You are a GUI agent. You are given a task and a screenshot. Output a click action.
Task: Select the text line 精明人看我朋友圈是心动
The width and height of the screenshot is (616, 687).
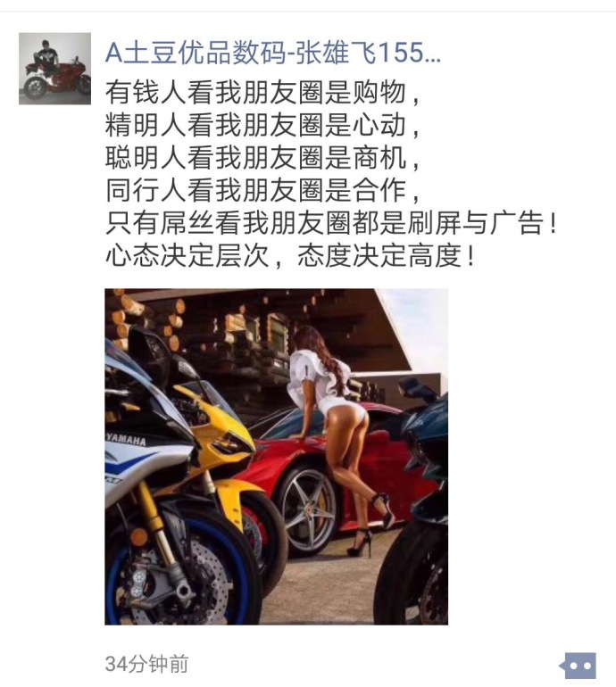[262, 125]
